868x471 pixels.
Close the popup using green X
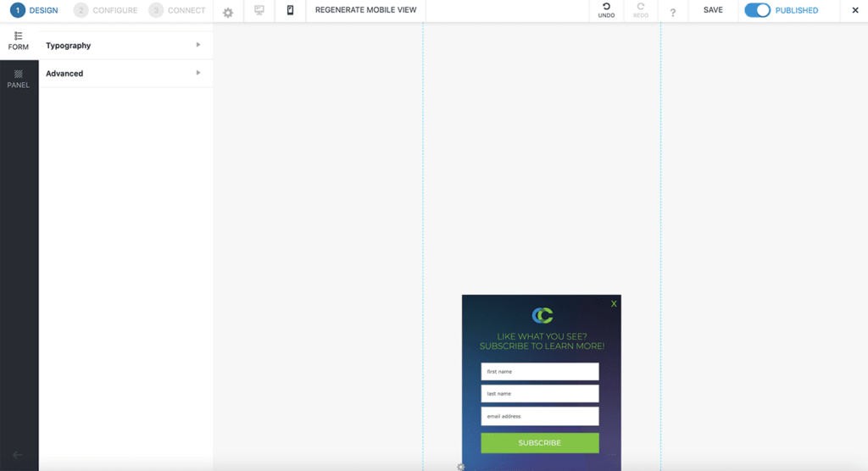point(614,303)
